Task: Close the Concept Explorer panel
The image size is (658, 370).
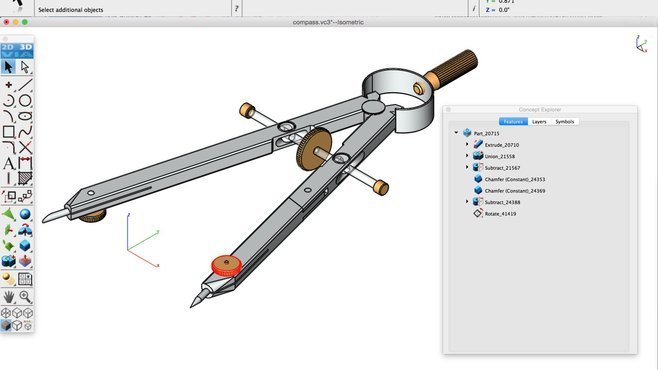Action: pyautogui.click(x=448, y=109)
